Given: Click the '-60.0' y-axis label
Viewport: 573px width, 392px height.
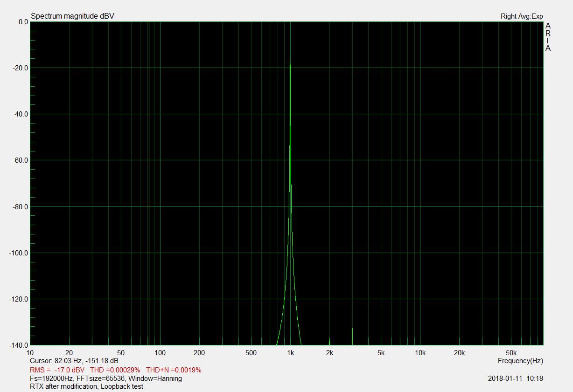Looking at the screenshot, I should (x=20, y=160).
